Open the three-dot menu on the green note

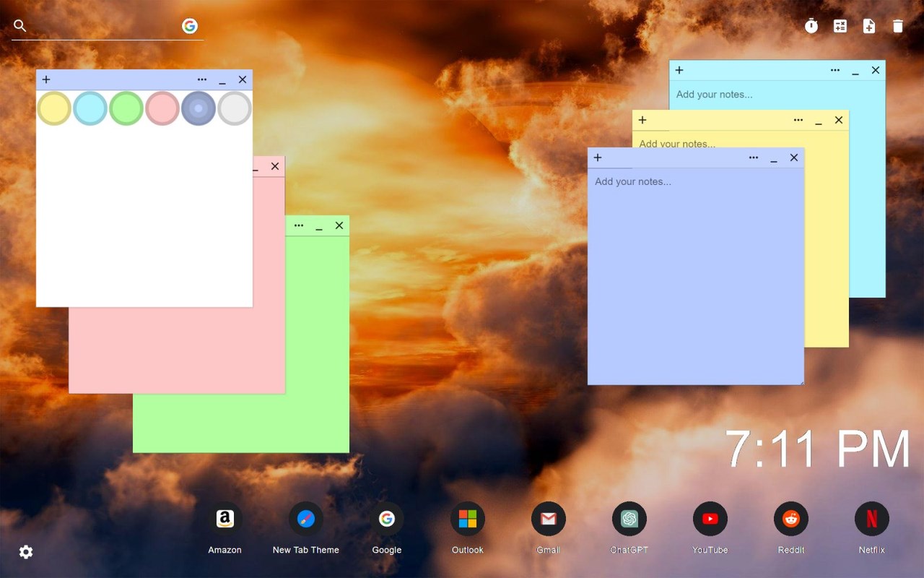coord(299,225)
